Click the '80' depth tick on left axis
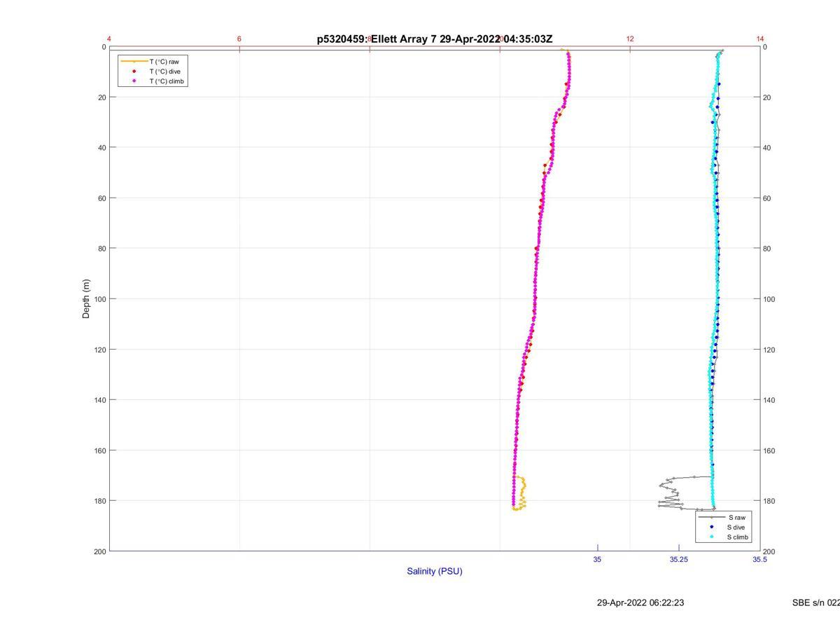The image size is (840, 620). click(x=101, y=249)
